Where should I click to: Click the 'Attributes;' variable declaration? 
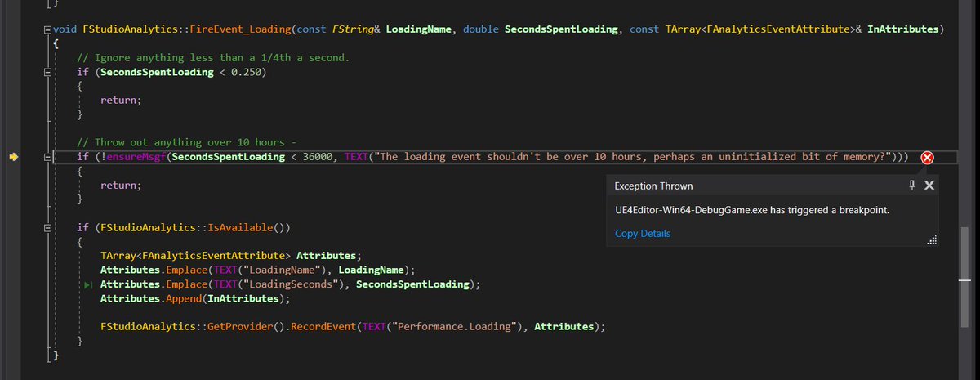[328, 256]
